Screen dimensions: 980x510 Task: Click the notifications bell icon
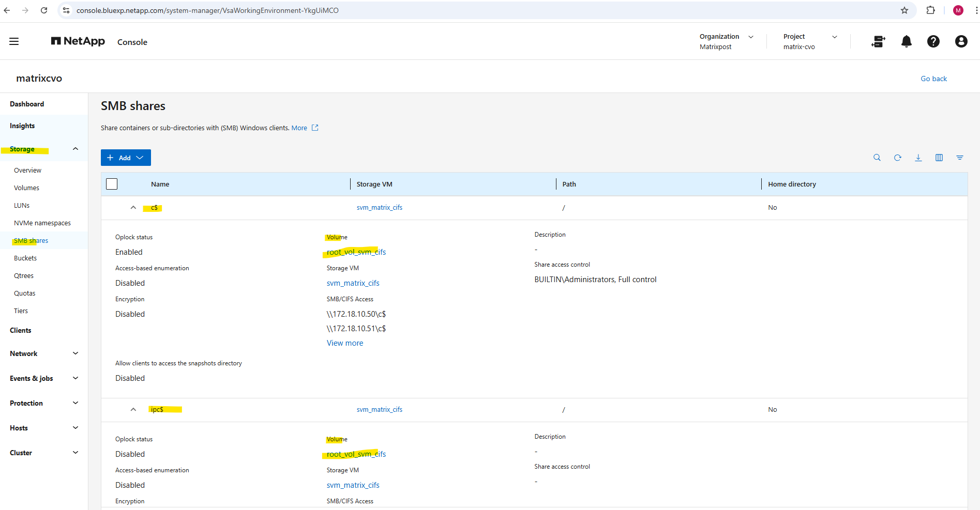(x=906, y=41)
